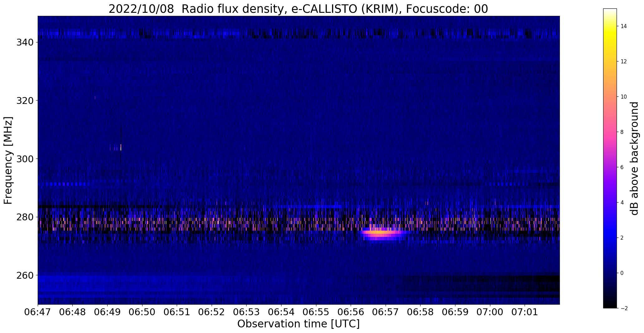Click the 06:49 time tick label
This screenshot has height=333, width=644.
click(x=107, y=312)
